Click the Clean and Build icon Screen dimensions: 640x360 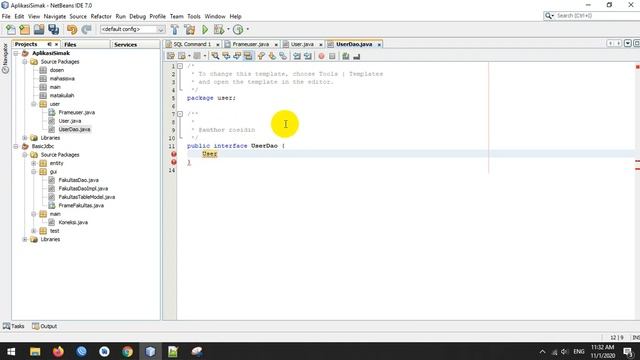tap(190, 29)
